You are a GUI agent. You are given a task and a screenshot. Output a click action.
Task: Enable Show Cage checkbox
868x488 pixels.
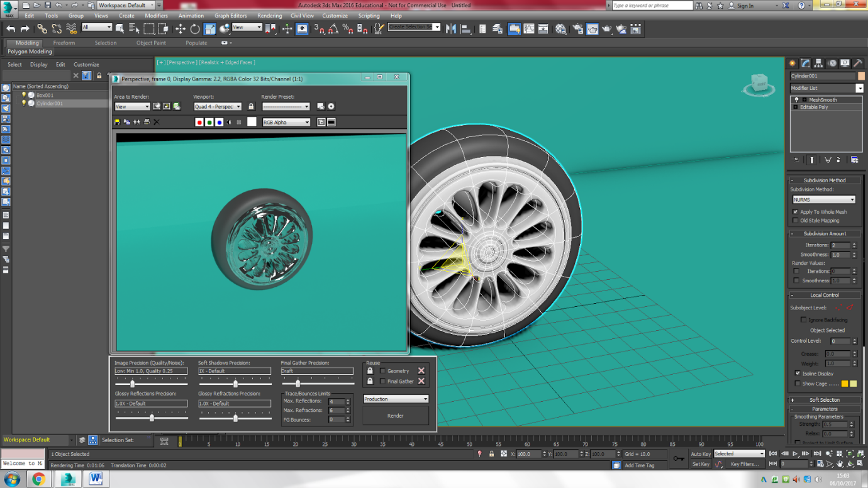pyautogui.click(x=798, y=384)
